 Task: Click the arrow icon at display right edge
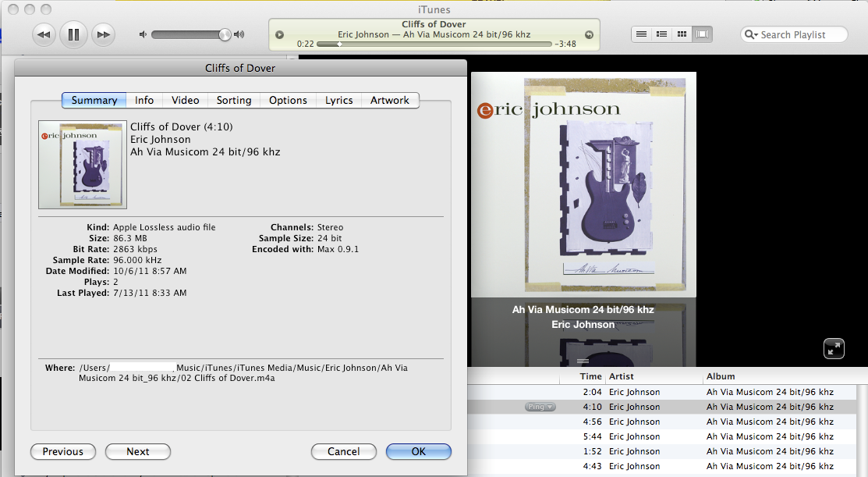click(x=589, y=34)
